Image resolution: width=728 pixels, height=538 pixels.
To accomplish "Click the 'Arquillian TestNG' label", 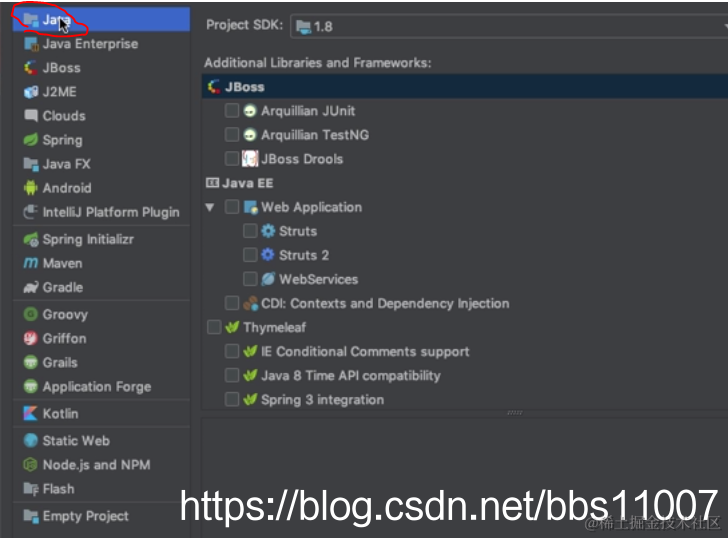I will (315, 135).
